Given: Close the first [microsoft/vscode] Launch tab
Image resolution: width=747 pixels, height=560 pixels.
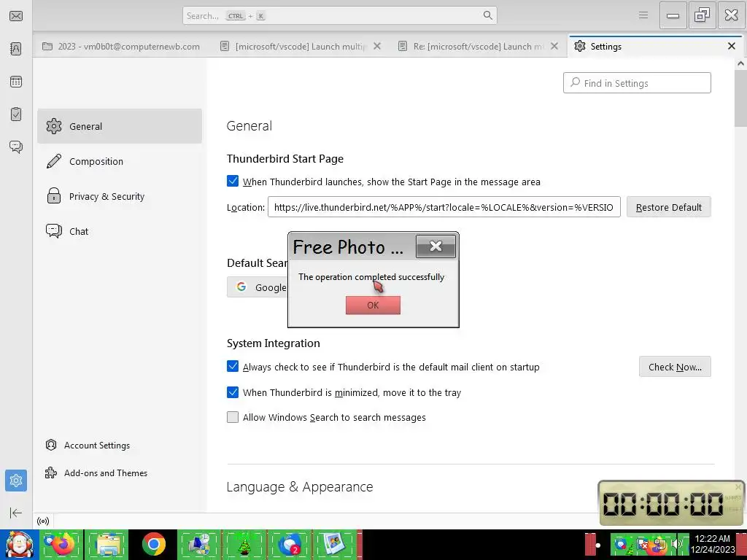Looking at the screenshot, I should click(x=377, y=46).
